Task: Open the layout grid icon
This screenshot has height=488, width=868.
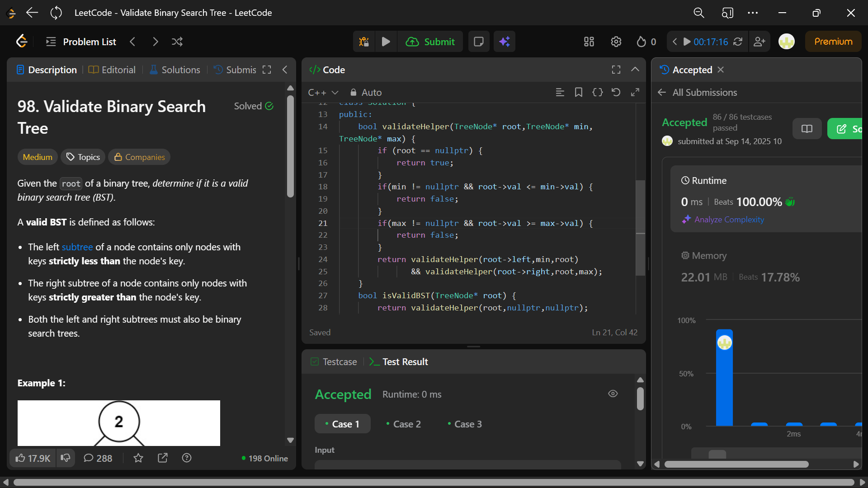Action: pos(589,42)
